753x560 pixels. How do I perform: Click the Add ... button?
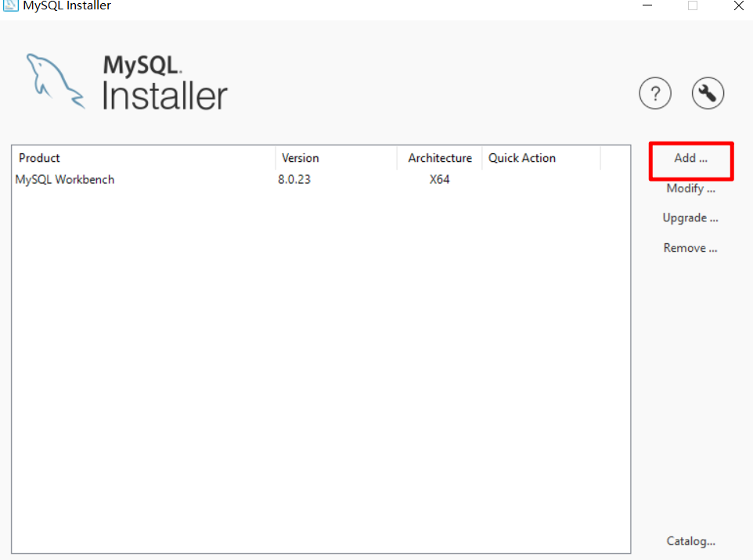pos(690,158)
